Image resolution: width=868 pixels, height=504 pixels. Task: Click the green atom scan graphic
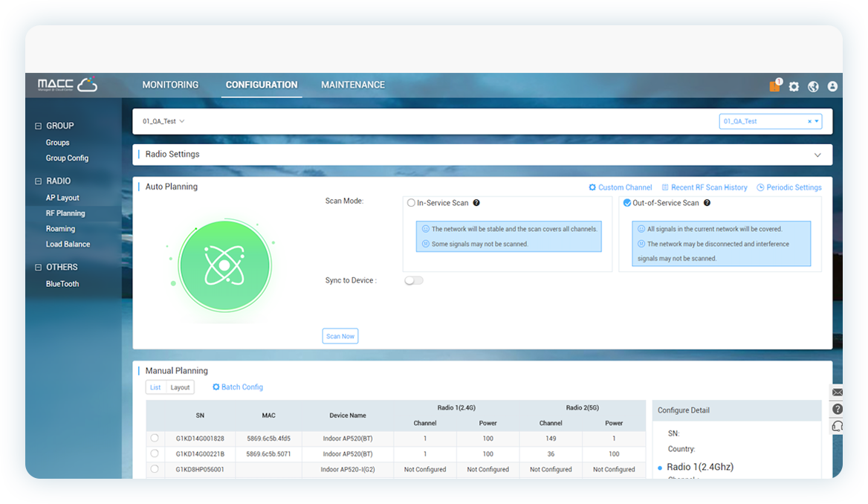pos(224,266)
